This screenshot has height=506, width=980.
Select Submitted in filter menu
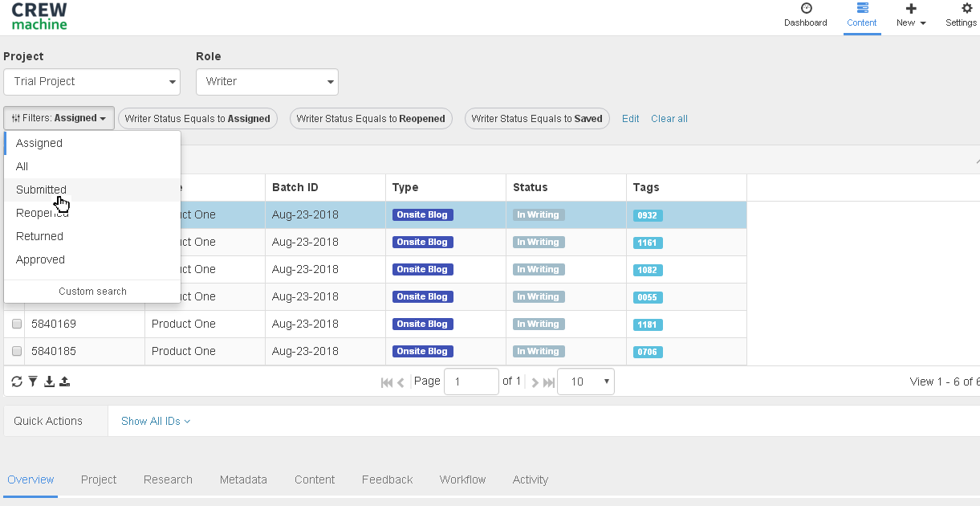tap(92, 190)
